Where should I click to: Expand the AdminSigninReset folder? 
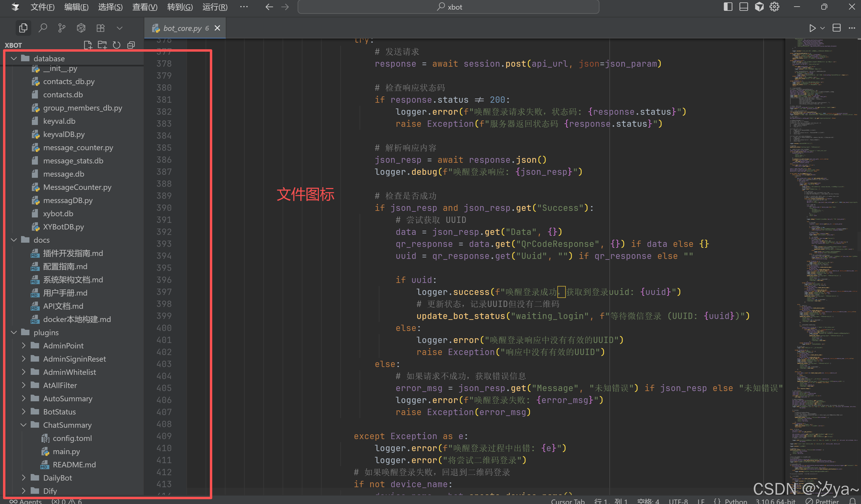[x=23, y=359]
